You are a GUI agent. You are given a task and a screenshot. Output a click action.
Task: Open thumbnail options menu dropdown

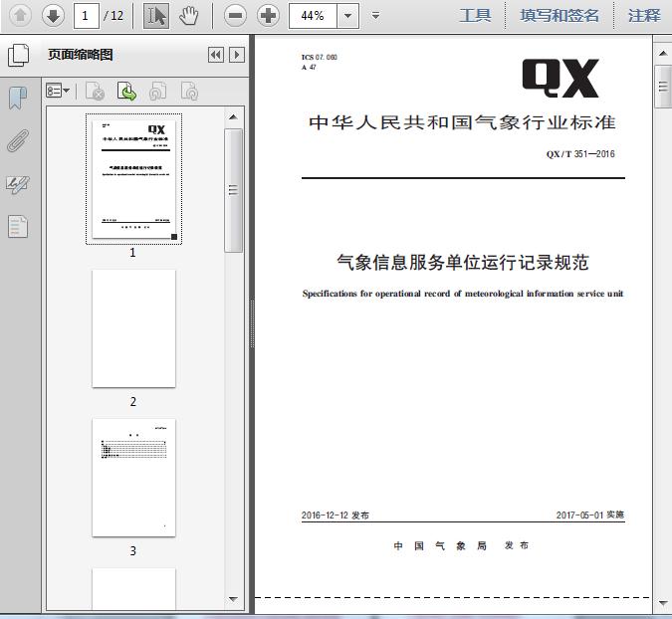point(58,91)
